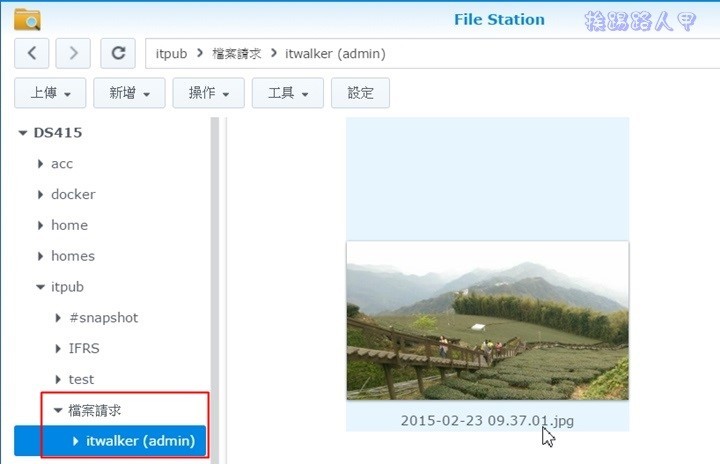The width and height of the screenshot is (720, 464).
Task: Expand the acc folder arrow
Action: click(40, 164)
